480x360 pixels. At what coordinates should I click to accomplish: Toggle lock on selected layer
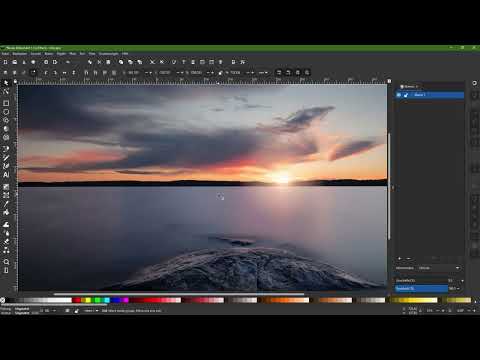click(x=406, y=95)
